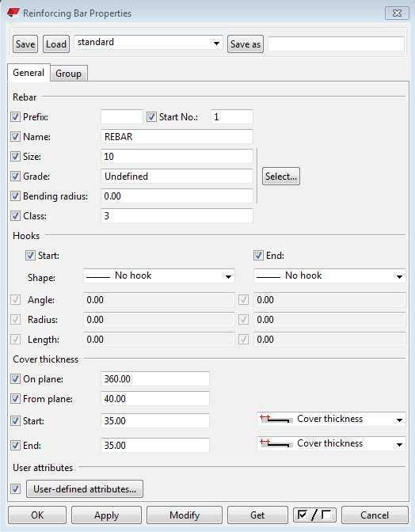This screenshot has height=532, width=415.
Task: Switch to the Group tab
Action: point(69,74)
